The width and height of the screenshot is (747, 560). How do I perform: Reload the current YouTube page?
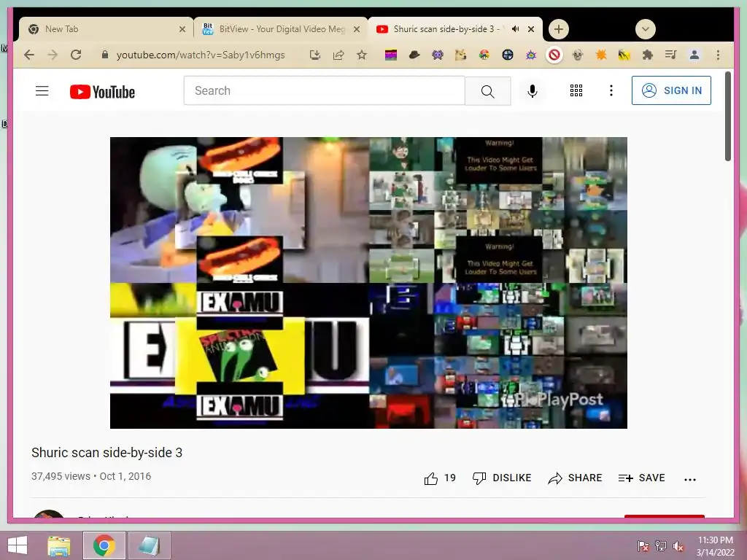[76, 55]
